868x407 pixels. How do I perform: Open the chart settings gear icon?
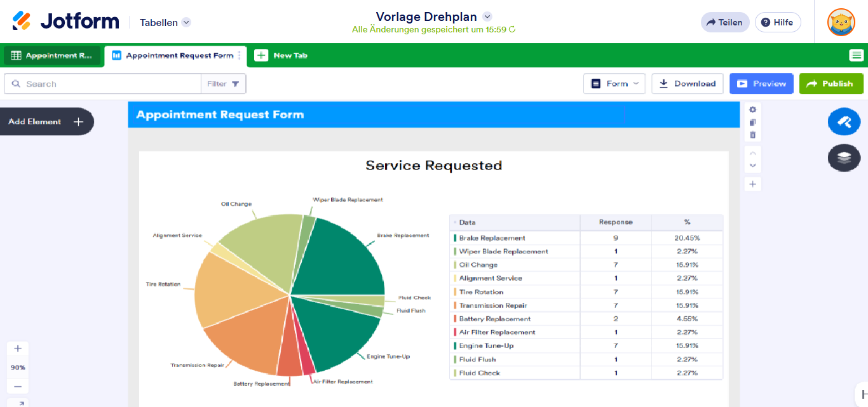[753, 109]
